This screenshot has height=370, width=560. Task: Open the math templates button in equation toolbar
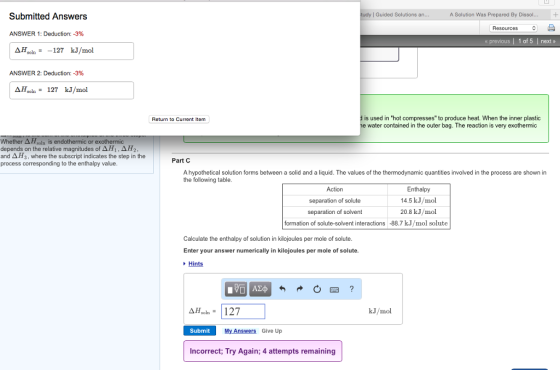click(x=236, y=289)
